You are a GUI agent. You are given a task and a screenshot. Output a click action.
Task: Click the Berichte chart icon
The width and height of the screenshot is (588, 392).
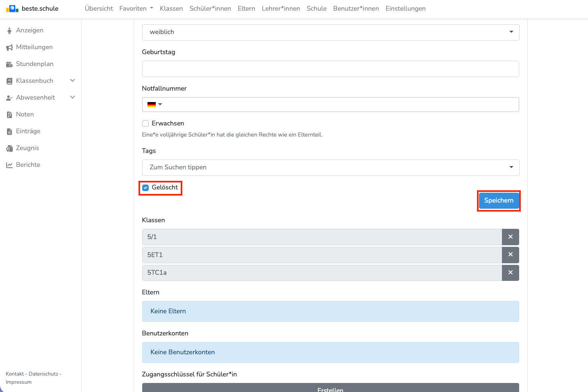pos(9,165)
